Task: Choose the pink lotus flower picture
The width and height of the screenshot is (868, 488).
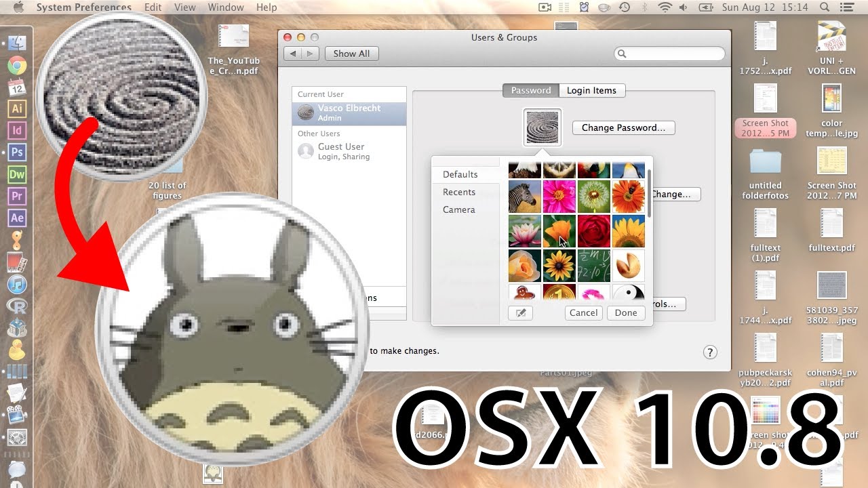Action: point(525,231)
